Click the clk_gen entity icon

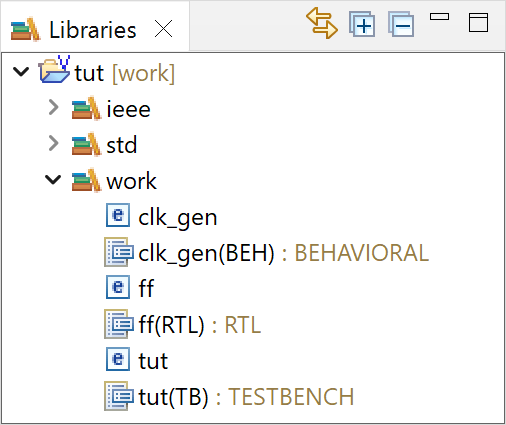[118, 215]
